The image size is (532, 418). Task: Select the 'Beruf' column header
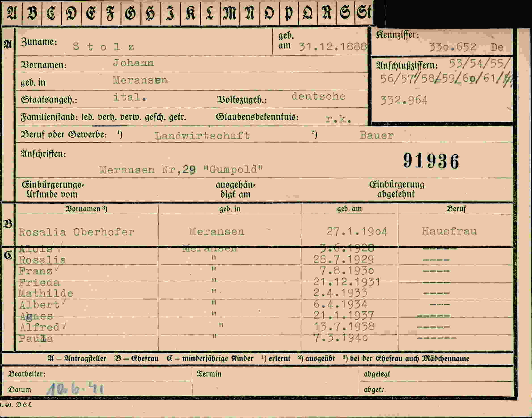[456, 209]
